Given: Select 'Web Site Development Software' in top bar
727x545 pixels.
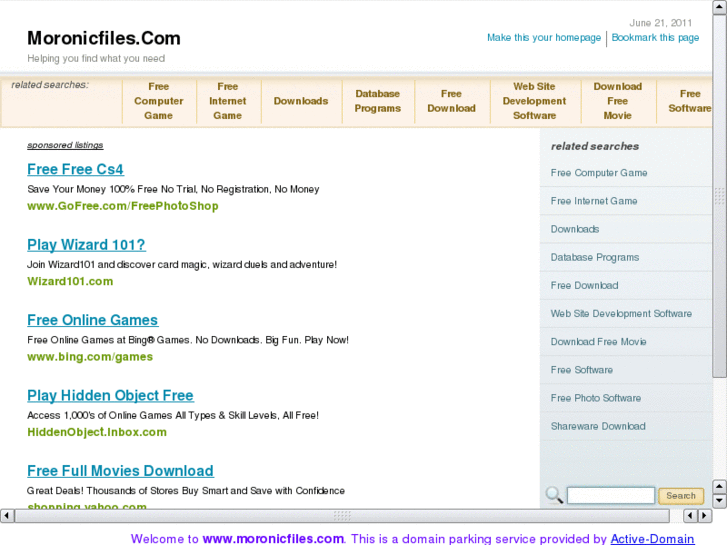Looking at the screenshot, I should click(x=534, y=101).
